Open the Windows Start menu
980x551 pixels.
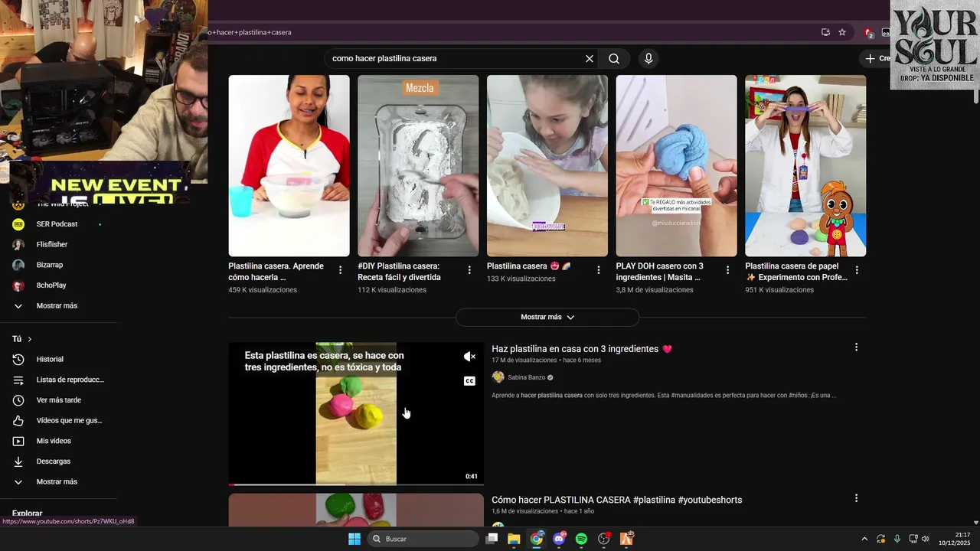point(354,539)
